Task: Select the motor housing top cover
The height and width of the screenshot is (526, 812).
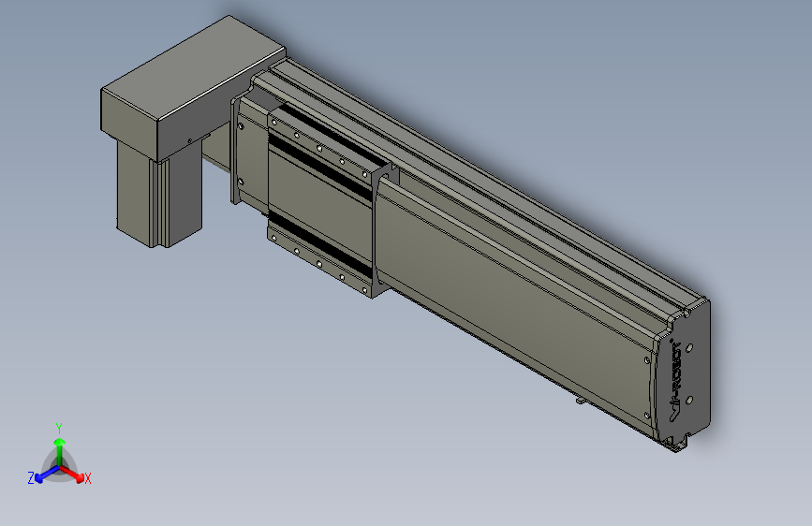Action: [193, 88]
